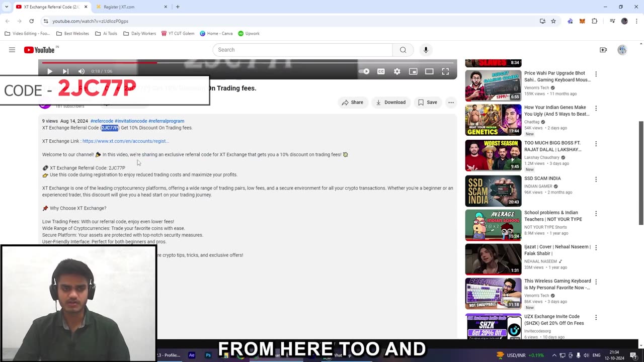Open the Extensions puzzle-piece menu
Screen dimensions: 644x362
(x=595, y=21)
